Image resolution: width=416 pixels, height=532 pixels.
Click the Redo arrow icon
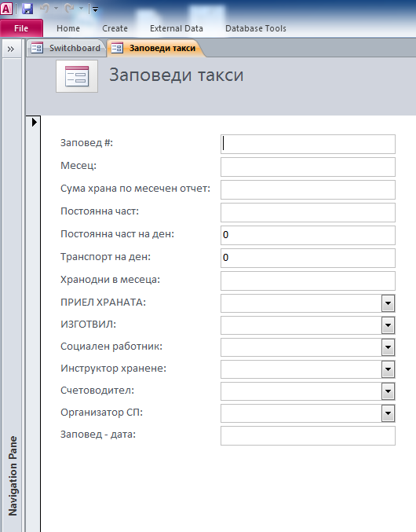point(69,9)
